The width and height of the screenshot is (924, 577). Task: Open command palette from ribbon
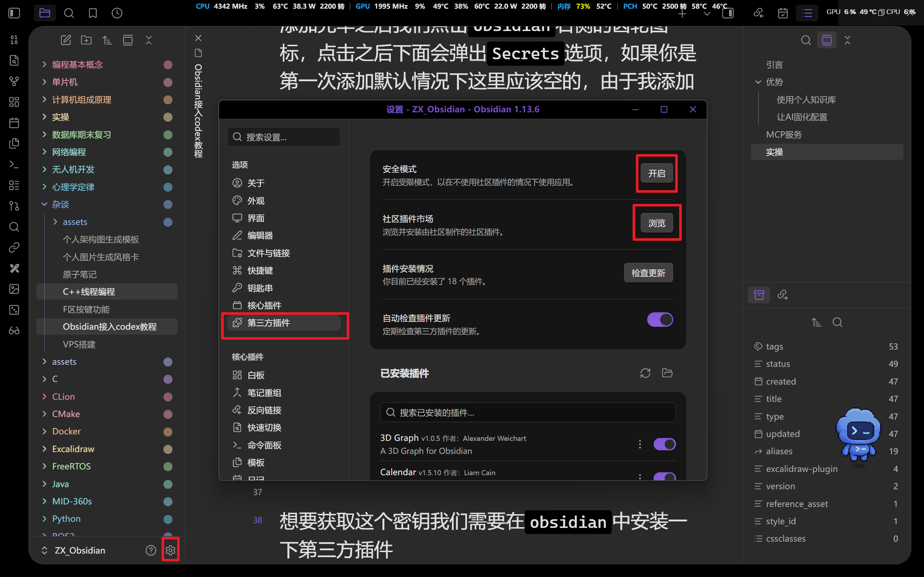click(x=14, y=165)
